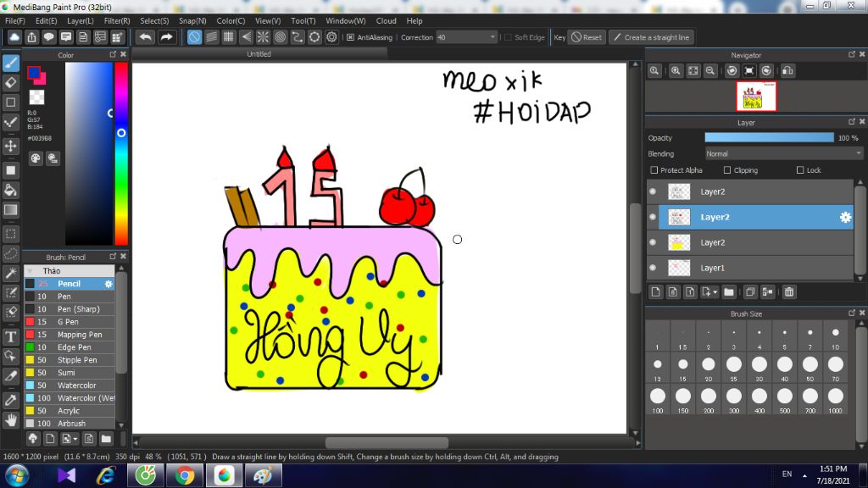Open the Layer(L) menu

[81, 20]
